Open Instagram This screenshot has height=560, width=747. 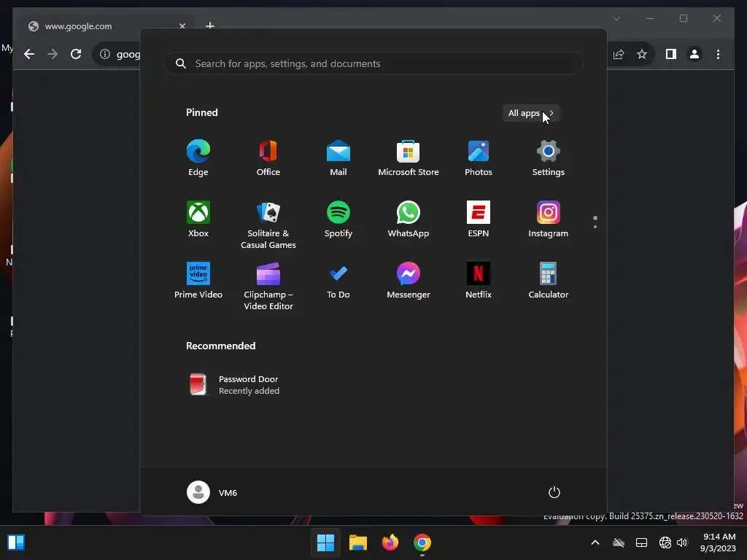pyautogui.click(x=549, y=219)
